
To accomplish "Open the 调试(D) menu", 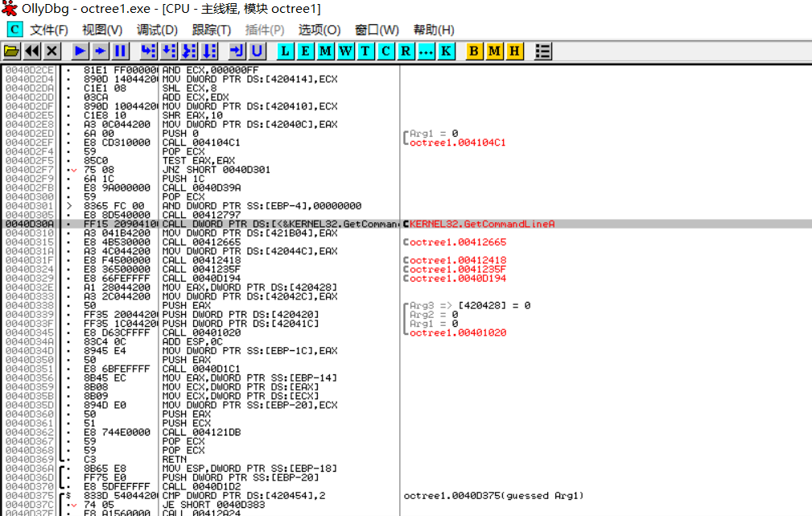I will [x=157, y=30].
